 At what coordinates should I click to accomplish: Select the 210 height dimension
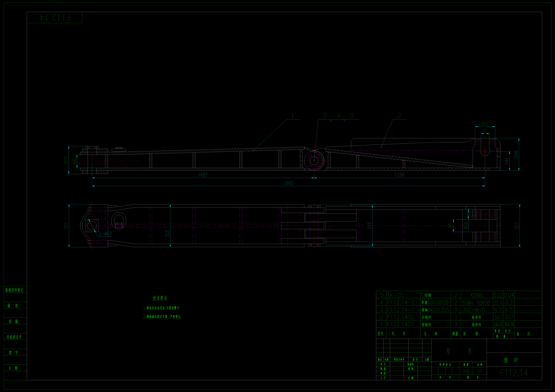pyautogui.click(x=66, y=160)
